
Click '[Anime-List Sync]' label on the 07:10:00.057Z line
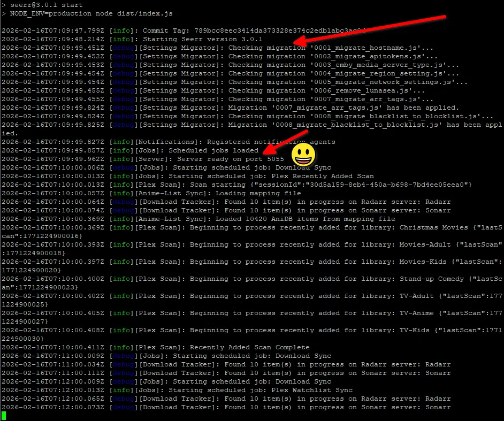173,193
